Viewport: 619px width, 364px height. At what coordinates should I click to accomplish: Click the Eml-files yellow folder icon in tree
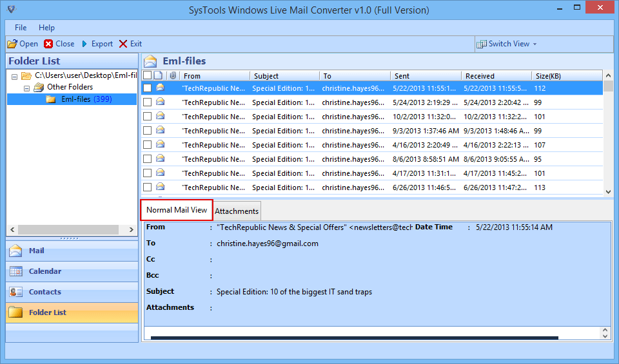point(51,99)
